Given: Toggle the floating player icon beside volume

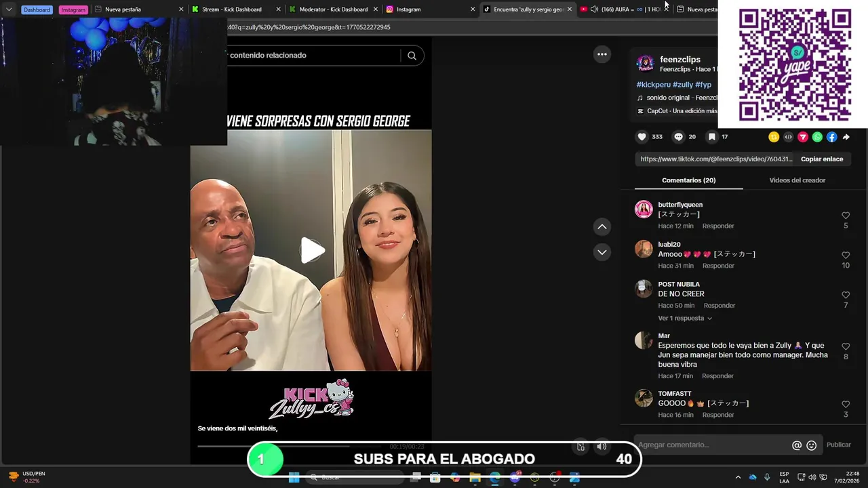Looking at the screenshot, I should (x=580, y=446).
